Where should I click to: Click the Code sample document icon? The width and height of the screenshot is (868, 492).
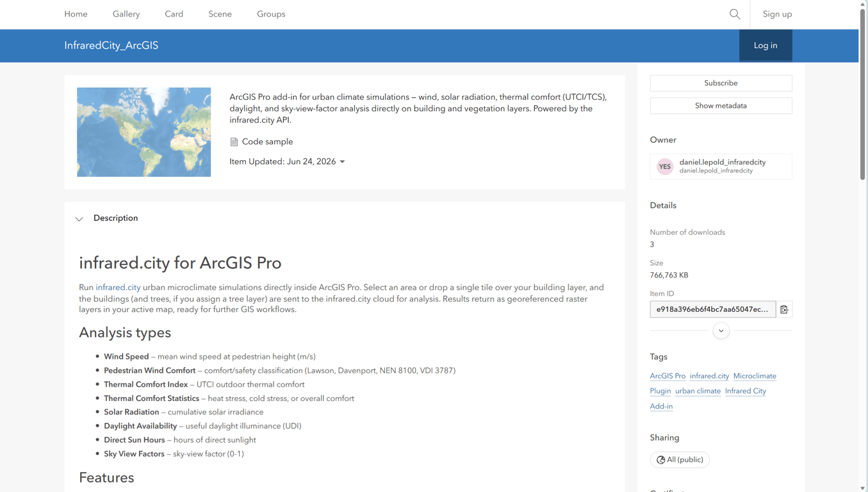pyautogui.click(x=234, y=142)
